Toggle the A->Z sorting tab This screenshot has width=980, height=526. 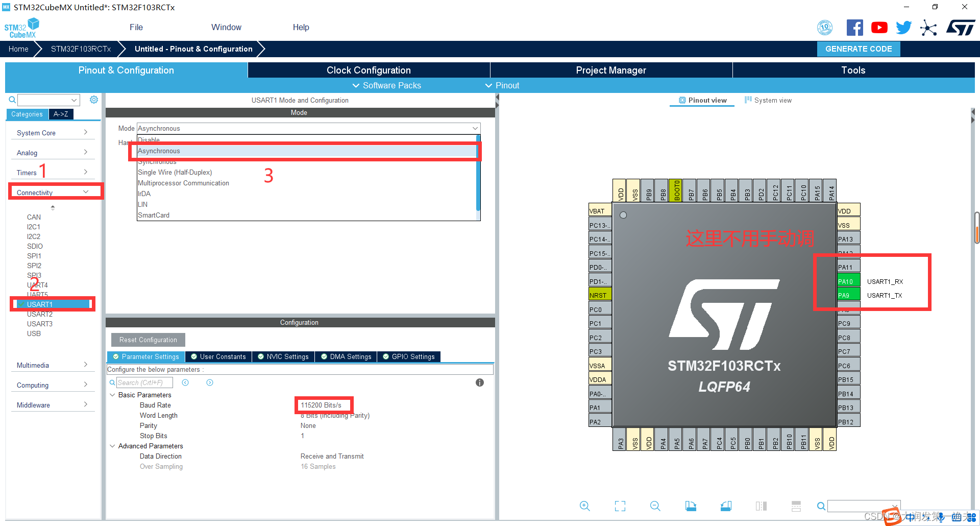[61, 114]
